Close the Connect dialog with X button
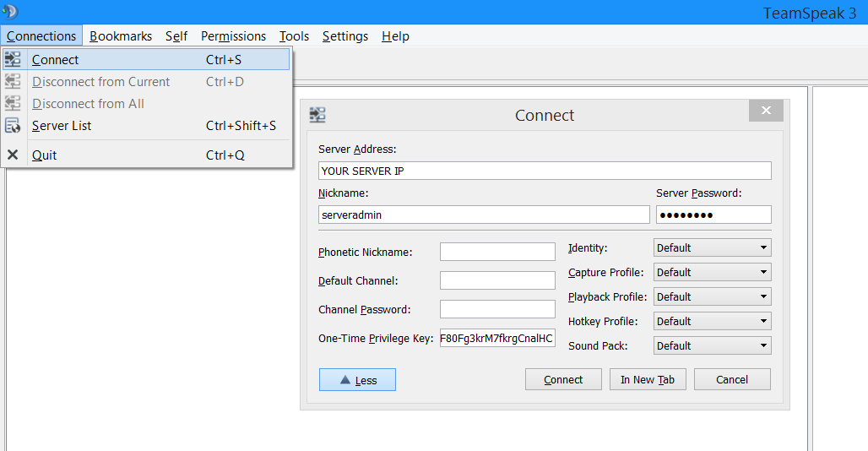868x451 pixels. (x=766, y=111)
